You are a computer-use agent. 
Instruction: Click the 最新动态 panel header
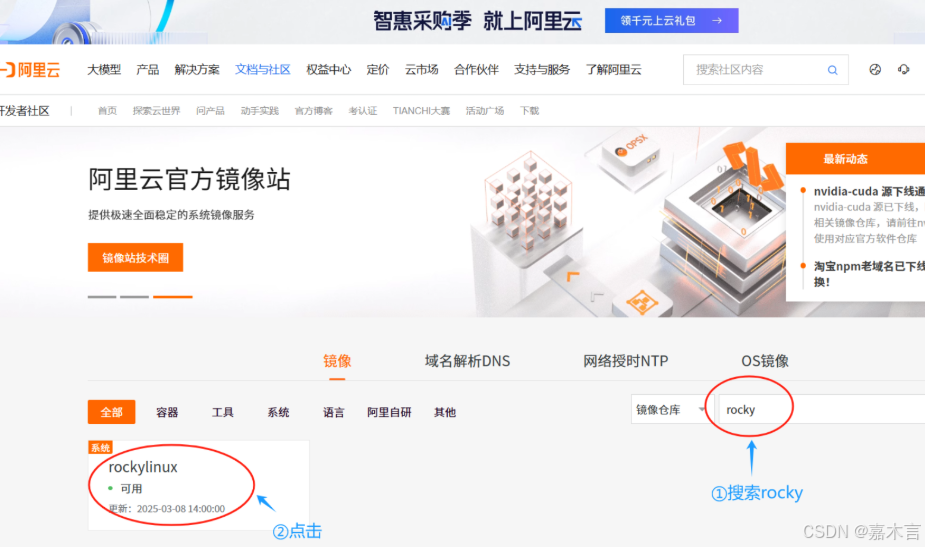coord(855,159)
